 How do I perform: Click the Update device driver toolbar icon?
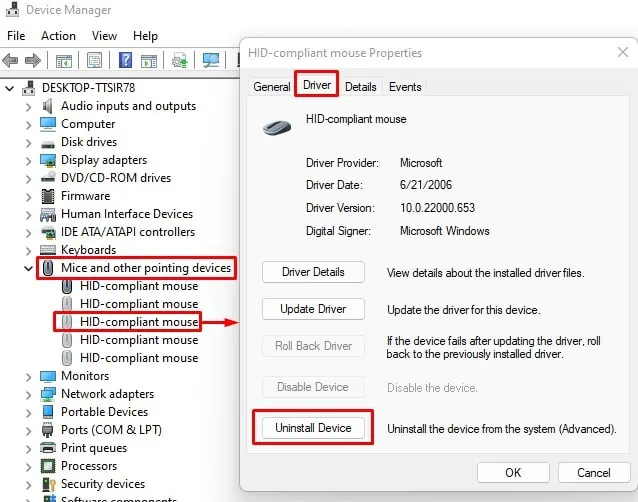coord(179,61)
